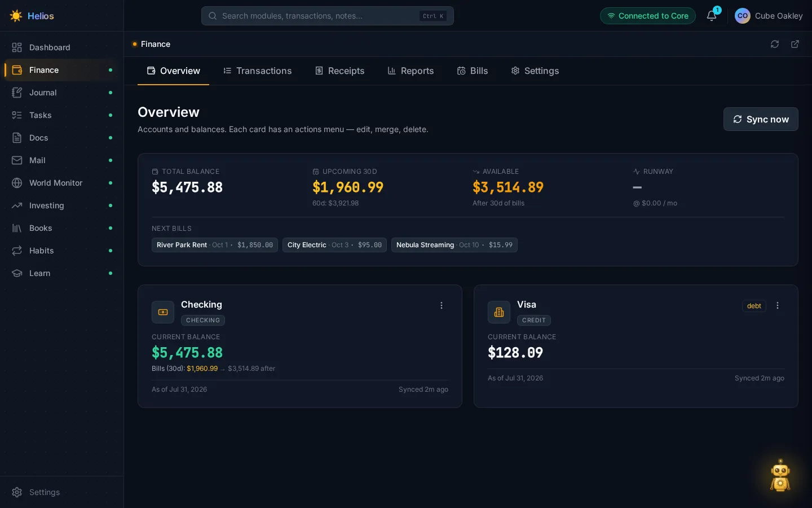The height and width of the screenshot is (508, 812).
Task: Open the Bills tab
Action: click(x=473, y=71)
